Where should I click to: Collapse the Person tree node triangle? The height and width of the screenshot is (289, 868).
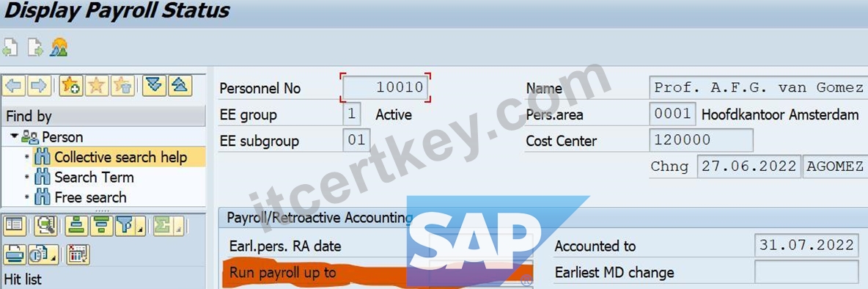click(x=14, y=136)
